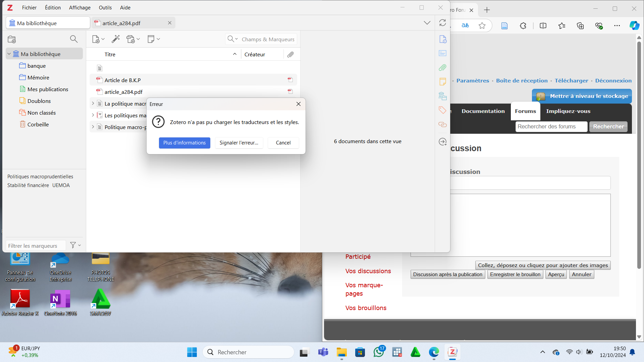This screenshot has height=362, width=644.
Task: Show hidden system tray icons chevron
Action: pos(542,352)
